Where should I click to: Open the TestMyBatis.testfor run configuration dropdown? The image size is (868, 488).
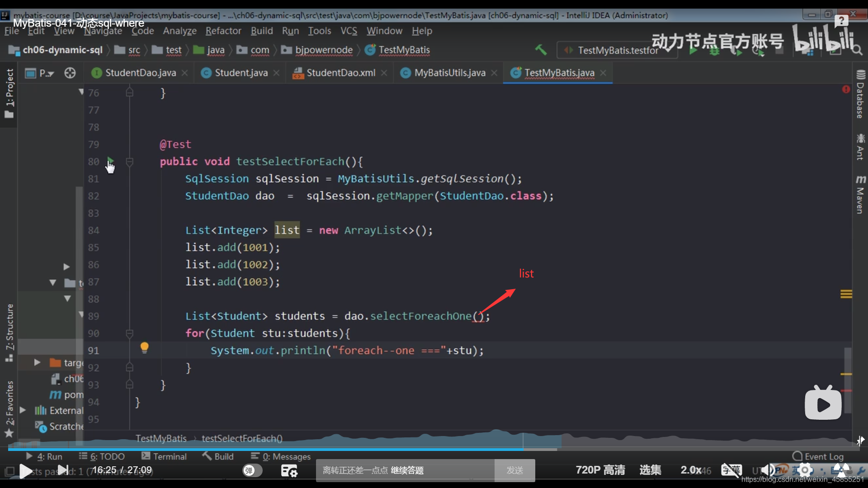[617, 50]
